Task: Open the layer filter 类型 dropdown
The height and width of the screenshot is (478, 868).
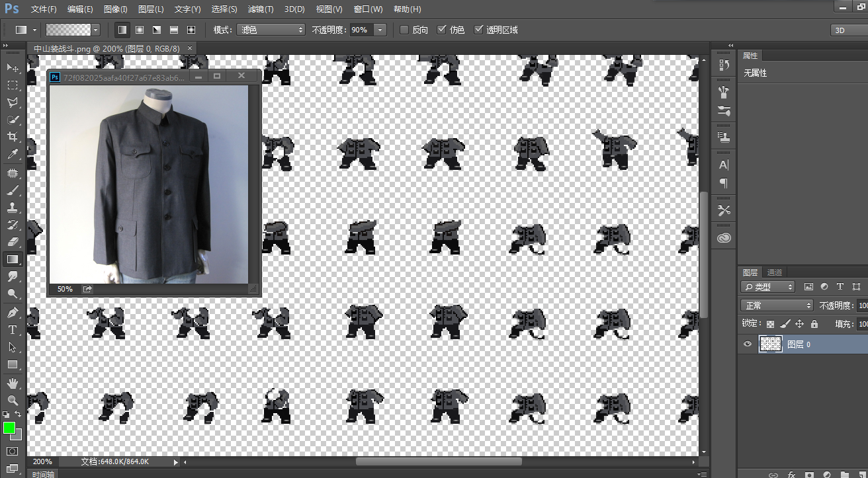Action: (768, 287)
